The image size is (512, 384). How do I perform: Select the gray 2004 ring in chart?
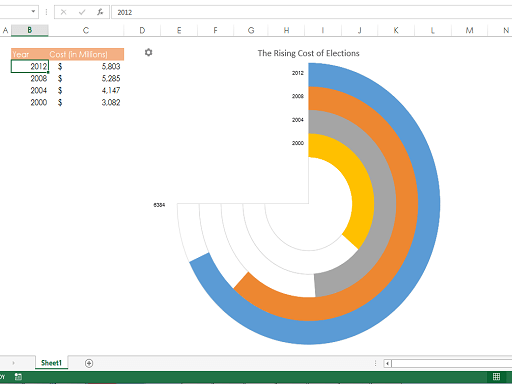[x=385, y=203]
